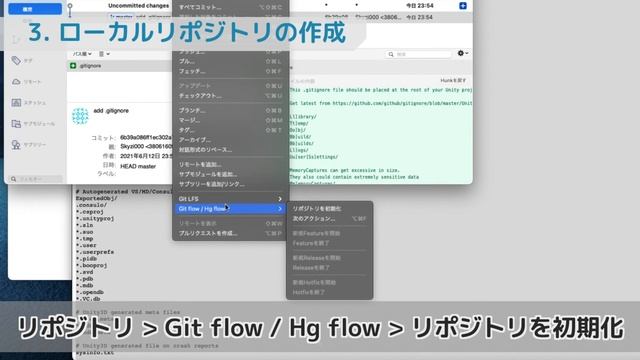The width and height of the screenshot is (640, 360).
Task: Click the MemoryCaptures line in the diff
Action: (x=344, y=170)
